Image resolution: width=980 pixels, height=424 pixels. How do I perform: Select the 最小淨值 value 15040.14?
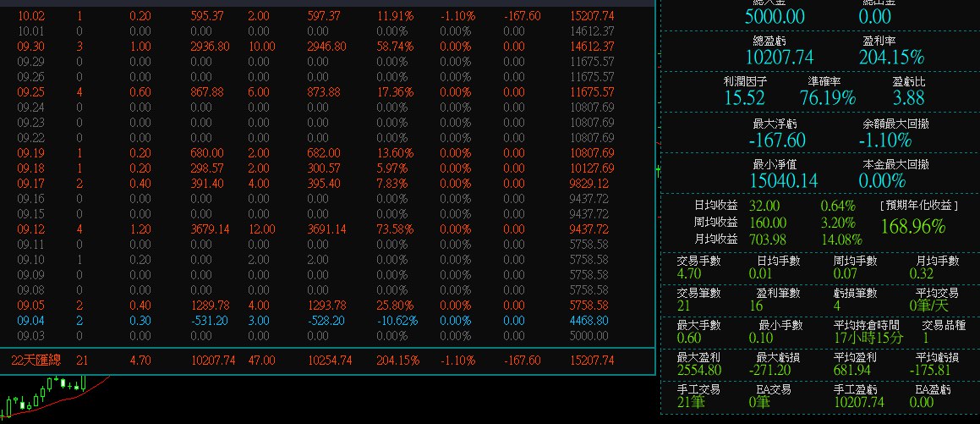point(784,181)
